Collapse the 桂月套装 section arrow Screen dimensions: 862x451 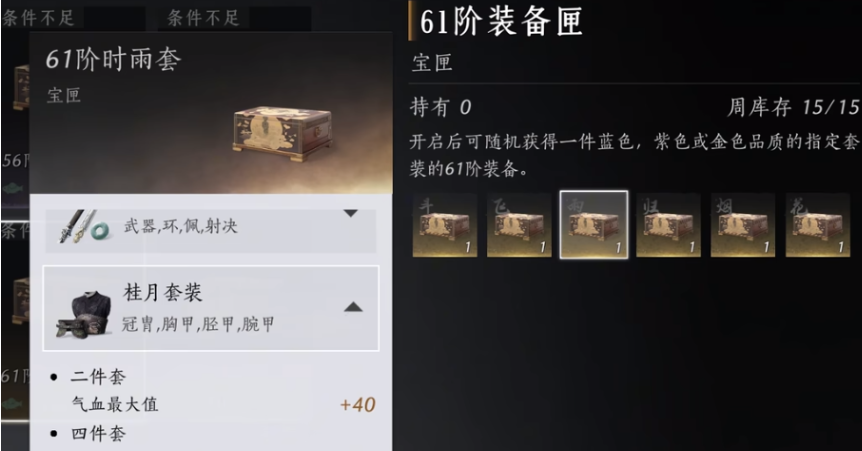click(353, 307)
